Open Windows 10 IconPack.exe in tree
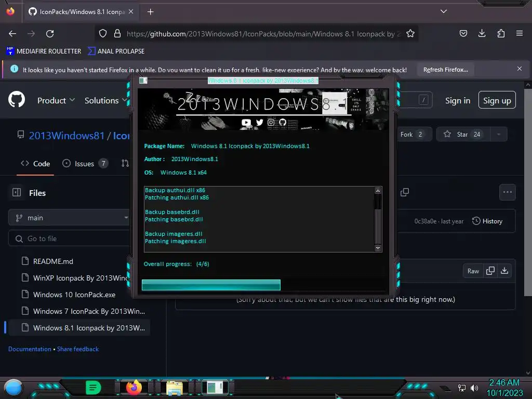The image size is (532, 399). 75,295
